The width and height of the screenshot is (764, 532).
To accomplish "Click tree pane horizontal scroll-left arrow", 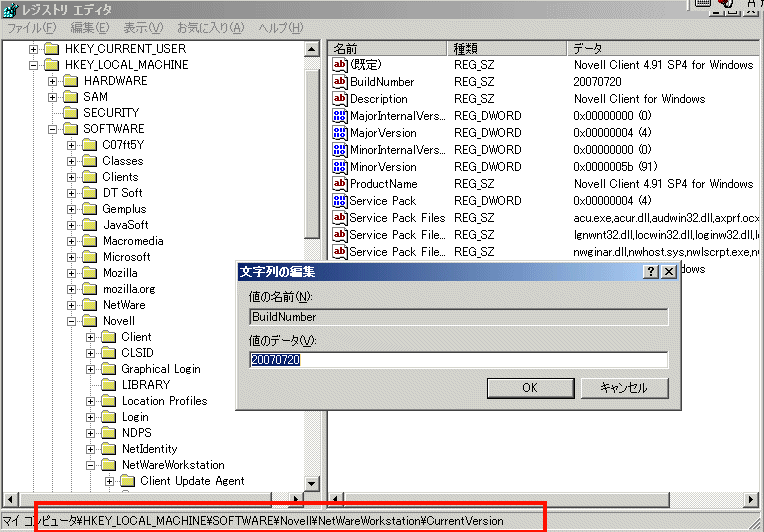I will point(10,499).
